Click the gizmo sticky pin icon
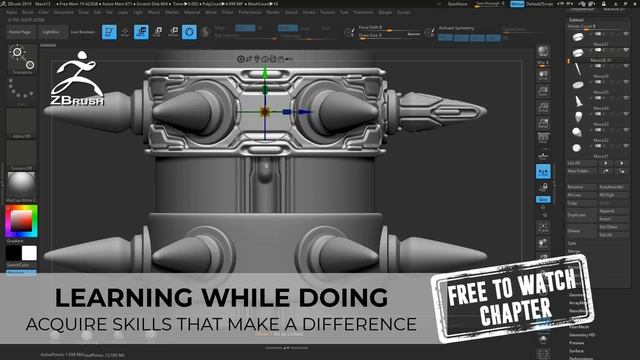This screenshot has width=640, height=360. [x=249, y=59]
